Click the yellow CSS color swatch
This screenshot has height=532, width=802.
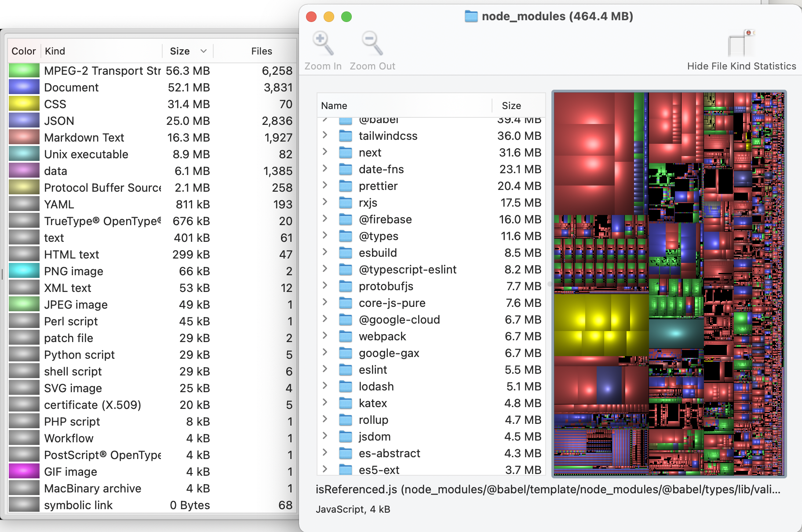tap(24, 104)
